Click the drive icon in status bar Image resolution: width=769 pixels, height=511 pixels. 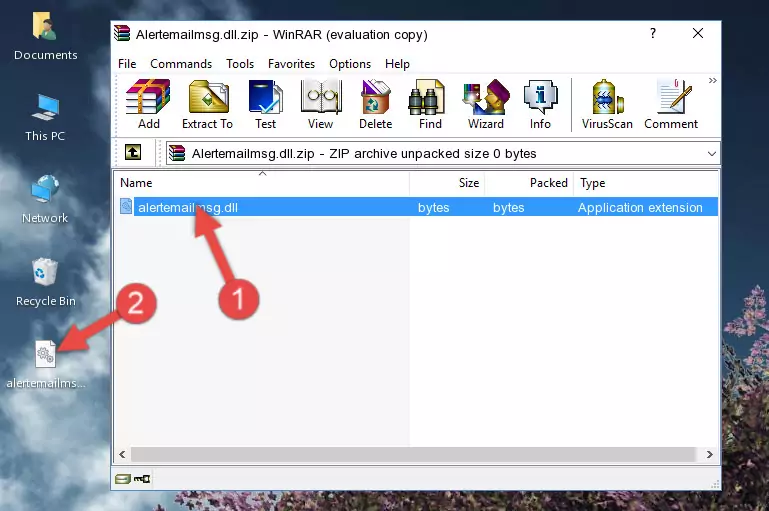[123, 479]
